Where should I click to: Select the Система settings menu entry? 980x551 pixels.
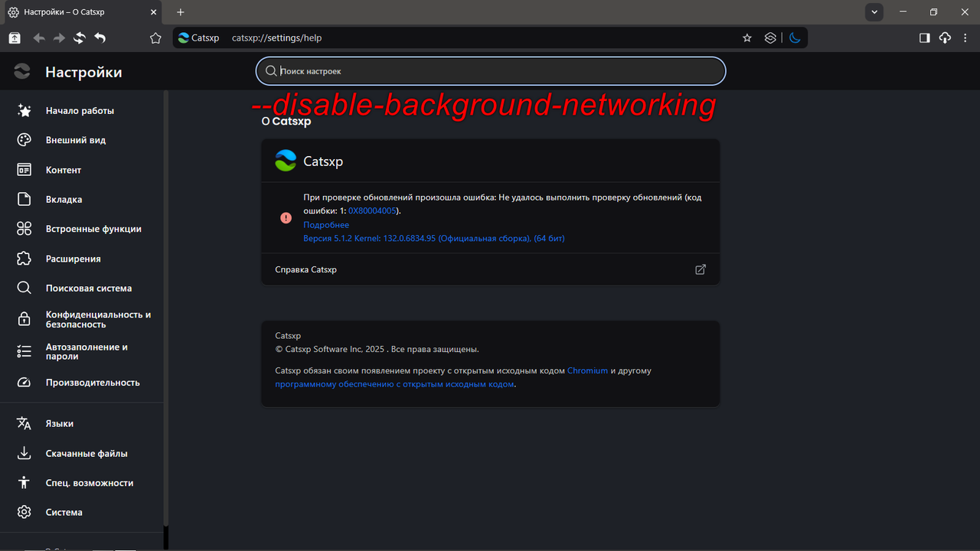[x=64, y=512]
